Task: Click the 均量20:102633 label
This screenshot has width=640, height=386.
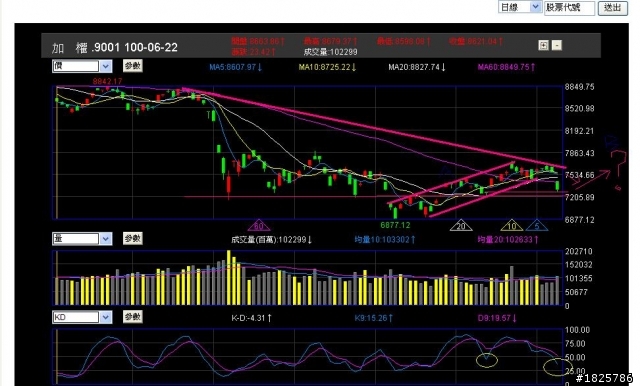Action: [508, 240]
